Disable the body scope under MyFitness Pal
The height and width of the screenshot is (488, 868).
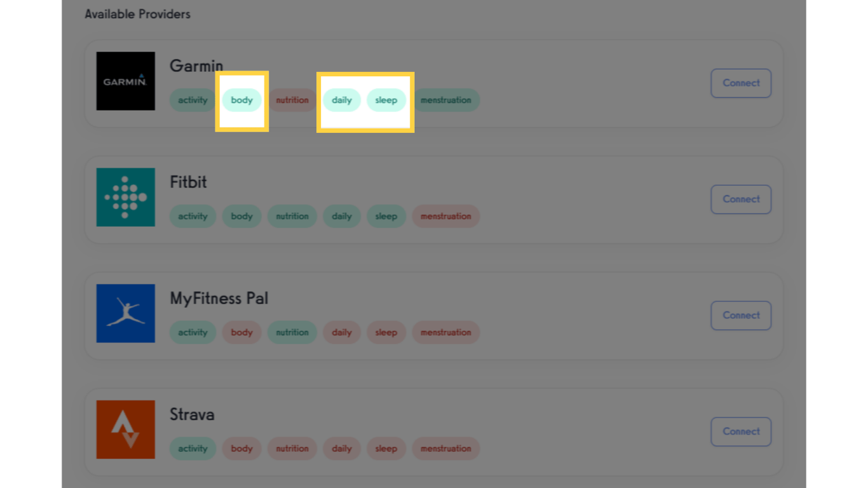[x=241, y=332]
